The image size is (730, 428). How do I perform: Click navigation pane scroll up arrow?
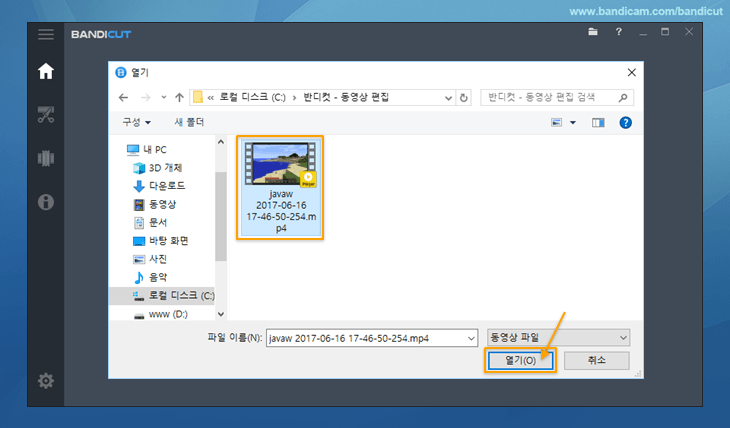pyautogui.click(x=221, y=142)
